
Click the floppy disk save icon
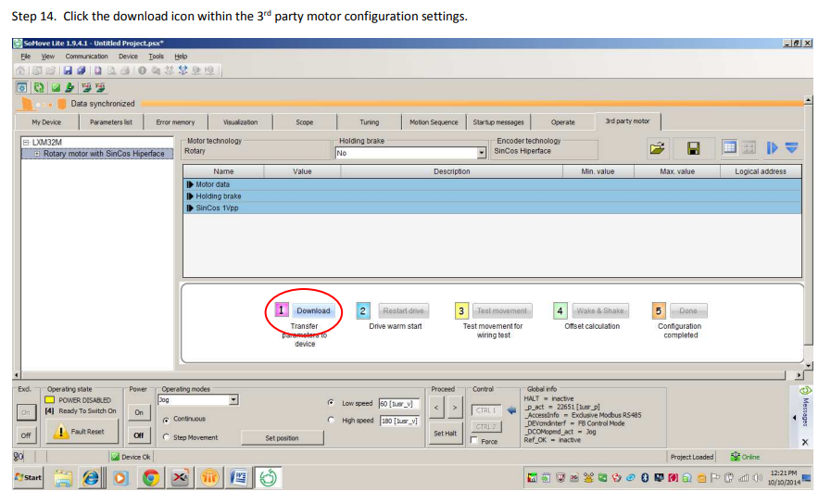point(693,147)
